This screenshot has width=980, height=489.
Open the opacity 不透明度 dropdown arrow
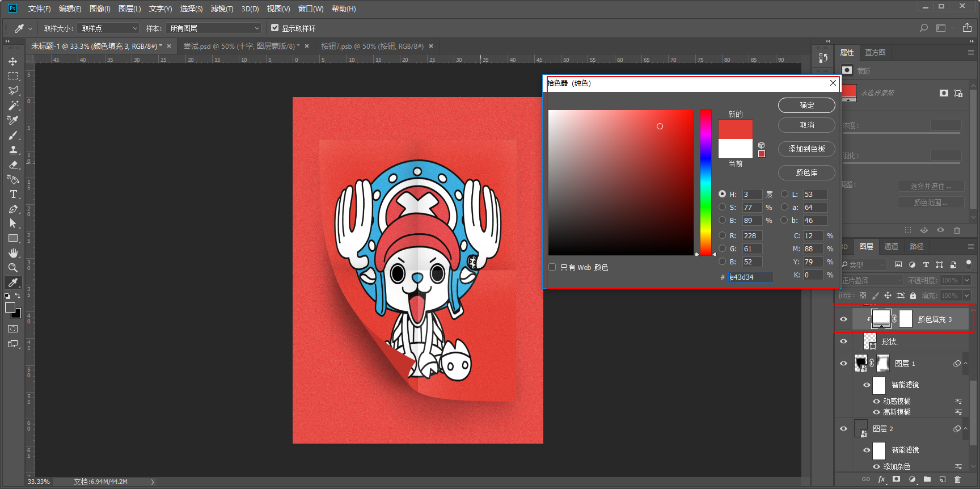(x=967, y=280)
